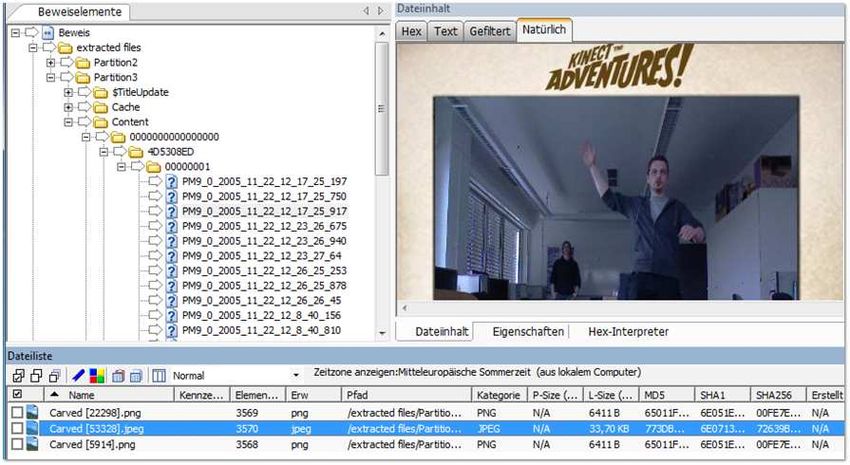
Task: Switch to the Text tab
Action: (x=446, y=31)
